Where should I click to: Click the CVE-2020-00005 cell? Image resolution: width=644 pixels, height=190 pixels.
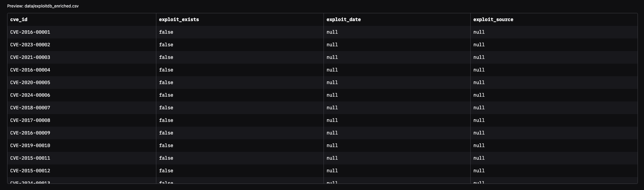coord(30,82)
